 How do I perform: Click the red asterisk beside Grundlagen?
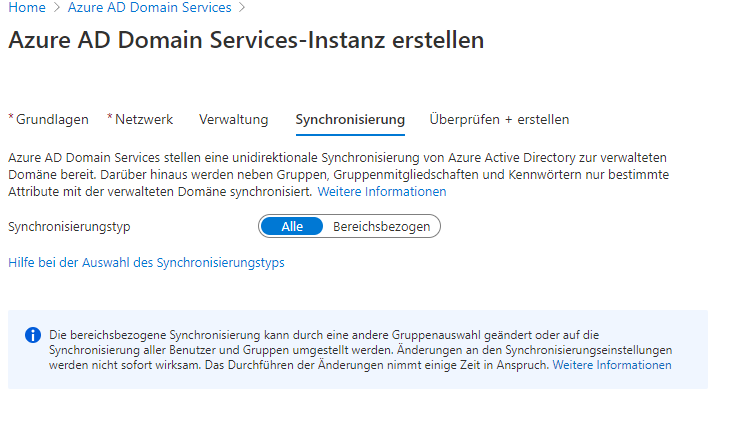coord(11,118)
